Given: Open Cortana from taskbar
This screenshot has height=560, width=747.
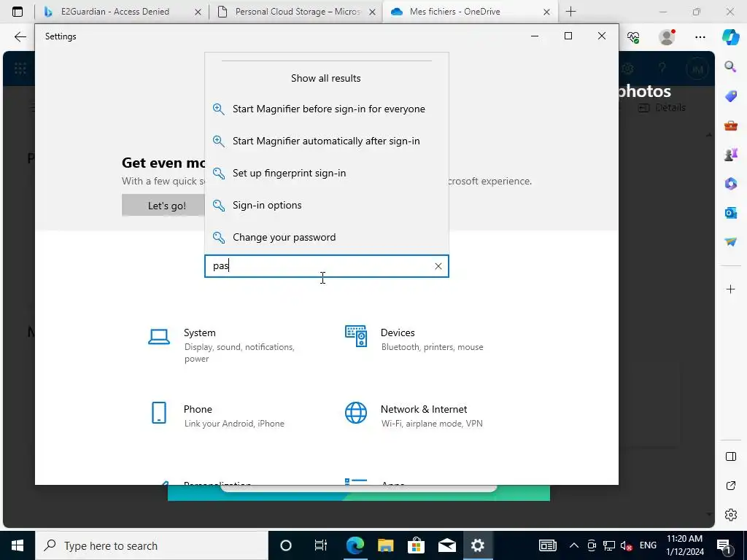Looking at the screenshot, I should pyautogui.click(x=286, y=545).
